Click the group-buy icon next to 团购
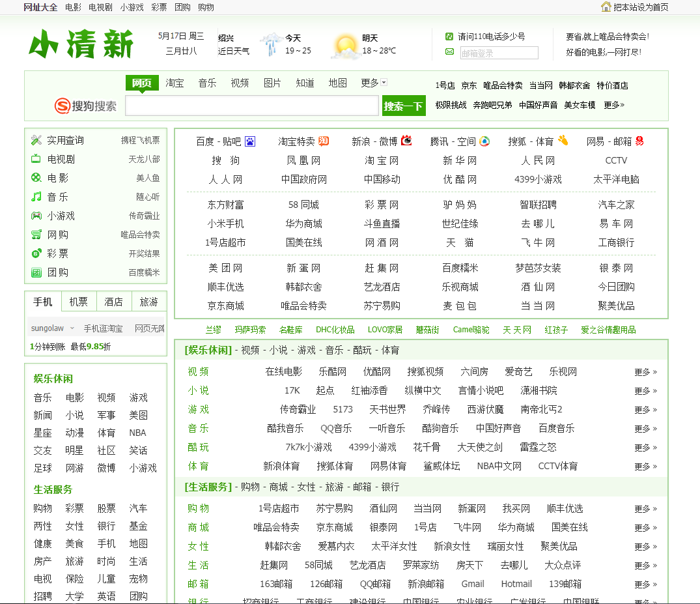This screenshot has width=700, height=604. point(36,272)
